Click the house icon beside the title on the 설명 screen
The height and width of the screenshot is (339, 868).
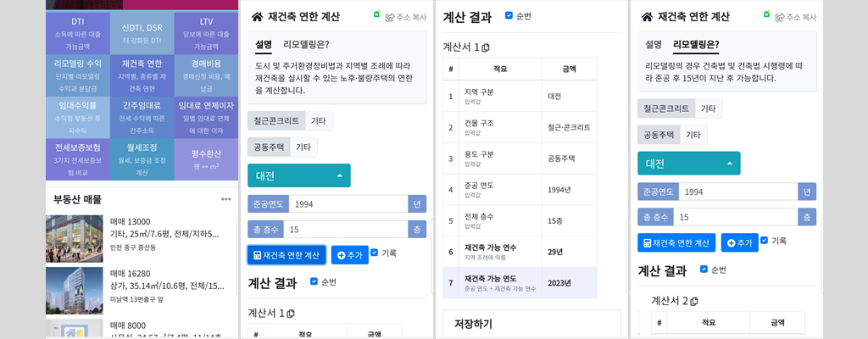point(257,17)
